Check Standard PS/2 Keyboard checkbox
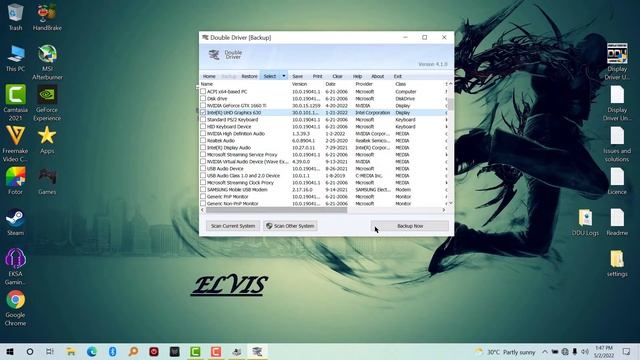This screenshot has height=360, width=640. tap(203, 120)
